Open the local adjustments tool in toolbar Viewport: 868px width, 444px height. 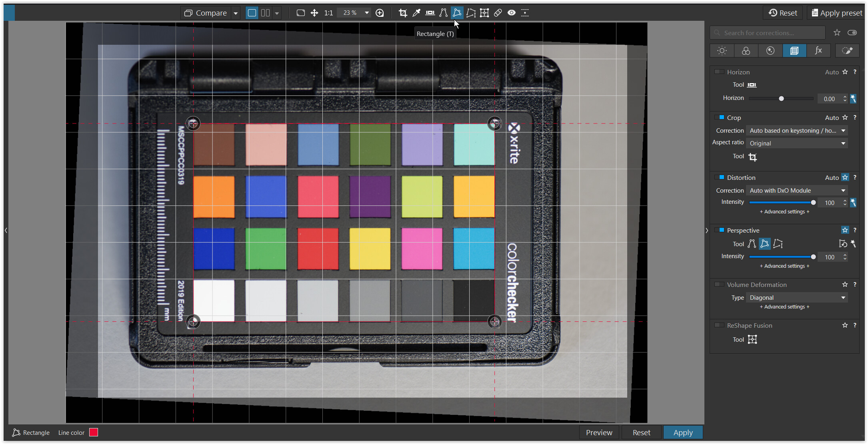525,13
